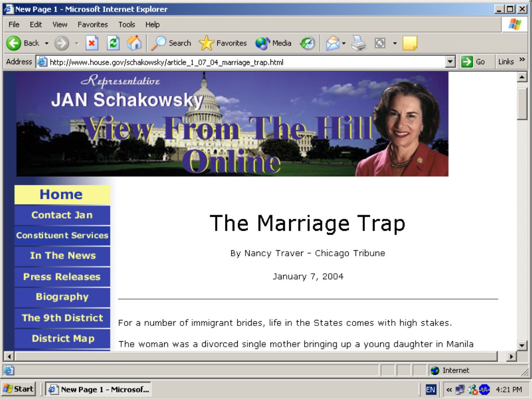
Task: Open the Help menu
Action: tap(152, 25)
